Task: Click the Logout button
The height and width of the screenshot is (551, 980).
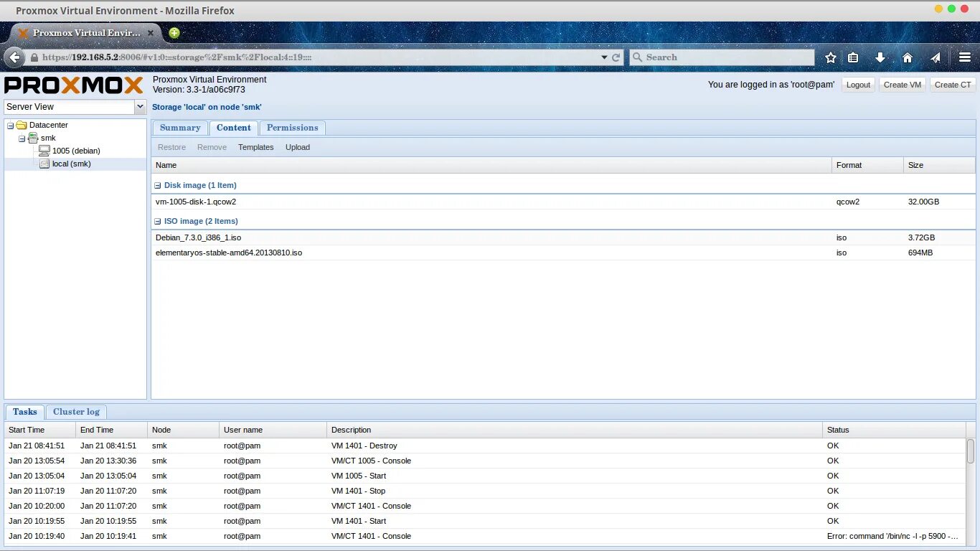Action: (x=858, y=85)
